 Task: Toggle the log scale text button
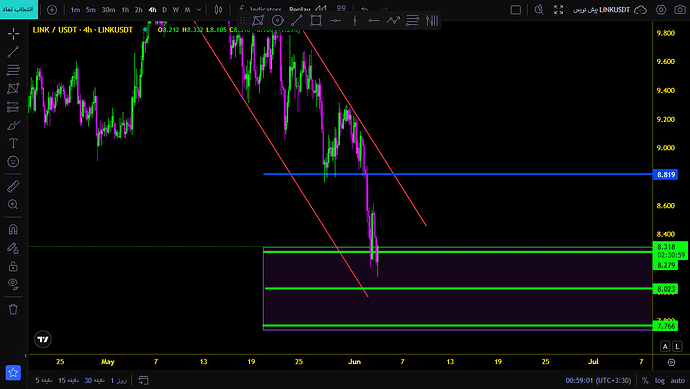(x=660, y=380)
